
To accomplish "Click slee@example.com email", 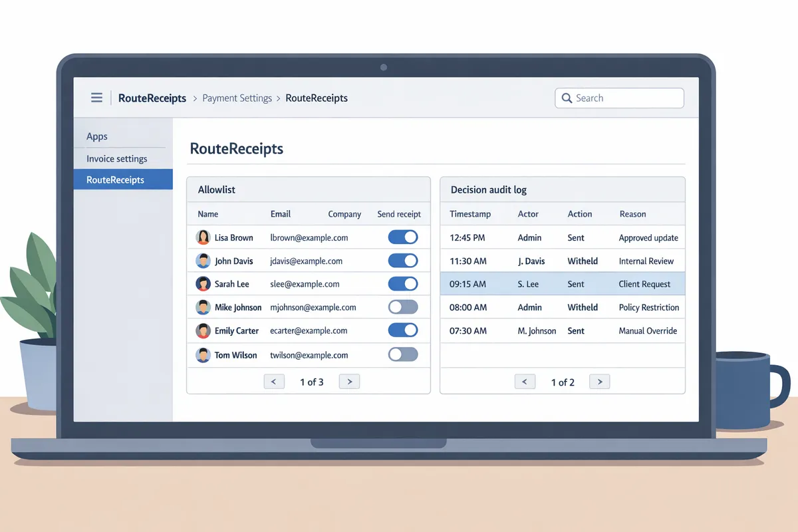I will tap(305, 284).
